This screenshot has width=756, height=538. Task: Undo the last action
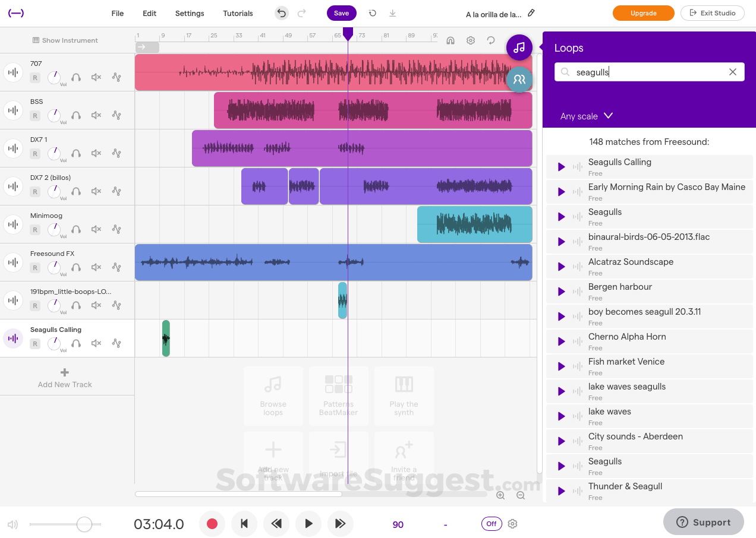(x=281, y=12)
